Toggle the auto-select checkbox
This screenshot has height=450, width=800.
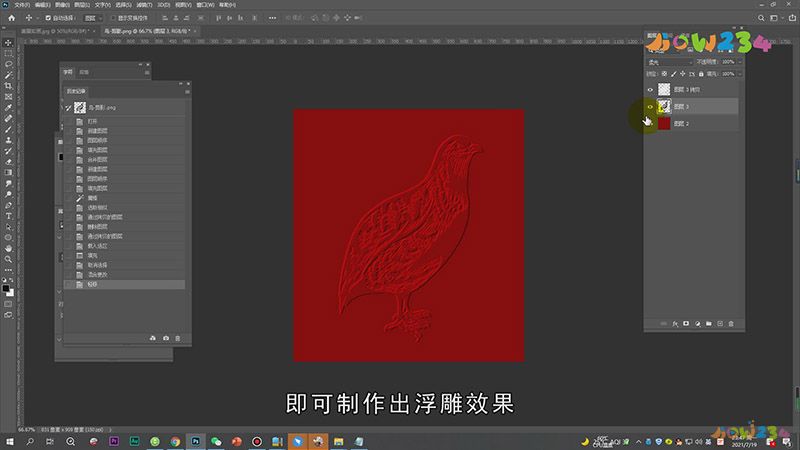pos(48,18)
